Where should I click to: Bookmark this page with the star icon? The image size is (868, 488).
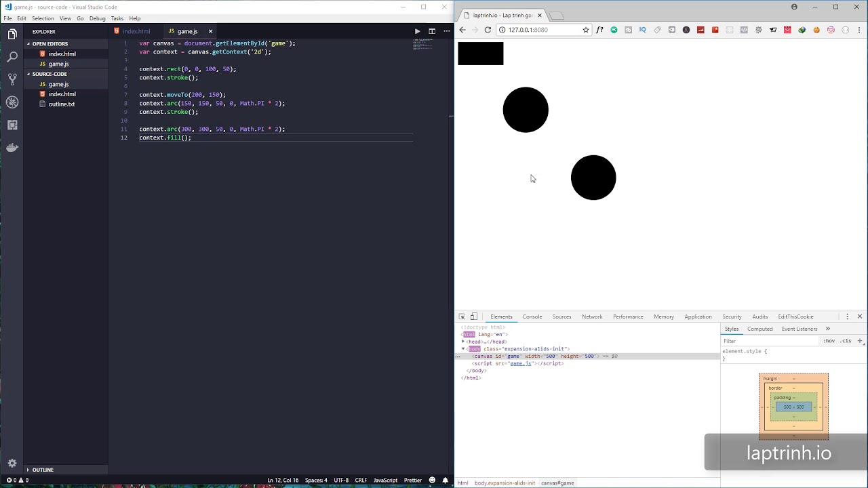click(586, 30)
